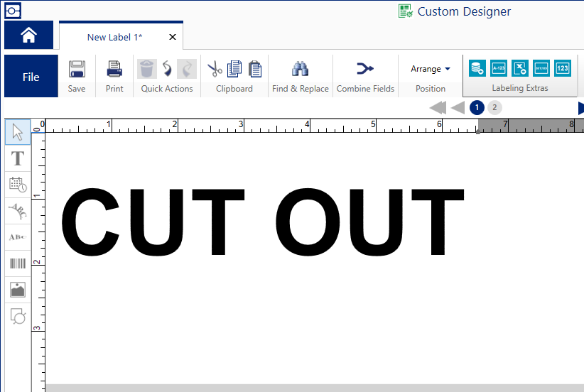Select the curved text tool
The width and height of the screenshot is (584, 392).
tap(18, 211)
